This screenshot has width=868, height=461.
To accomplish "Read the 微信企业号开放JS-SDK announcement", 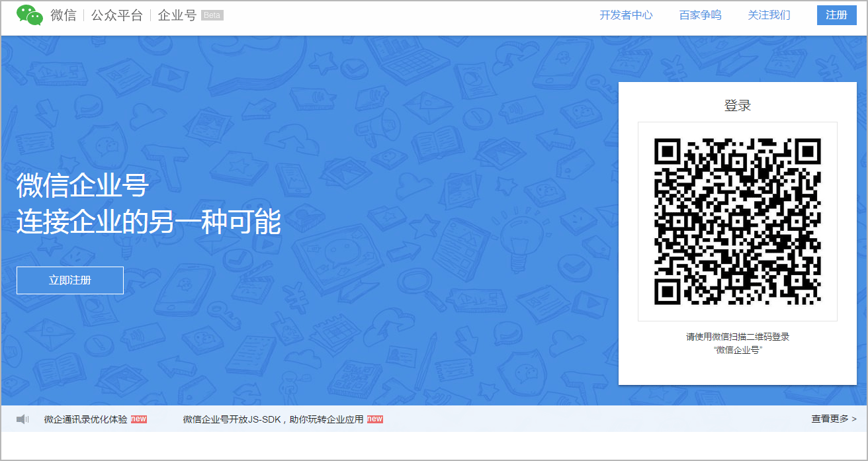I will click(x=273, y=419).
